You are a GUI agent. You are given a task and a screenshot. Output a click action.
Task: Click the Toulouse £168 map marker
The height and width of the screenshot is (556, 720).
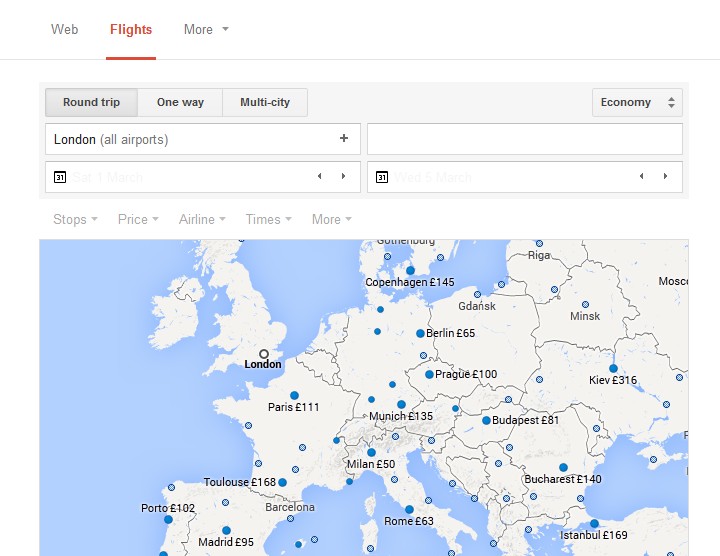pyautogui.click(x=282, y=483)
